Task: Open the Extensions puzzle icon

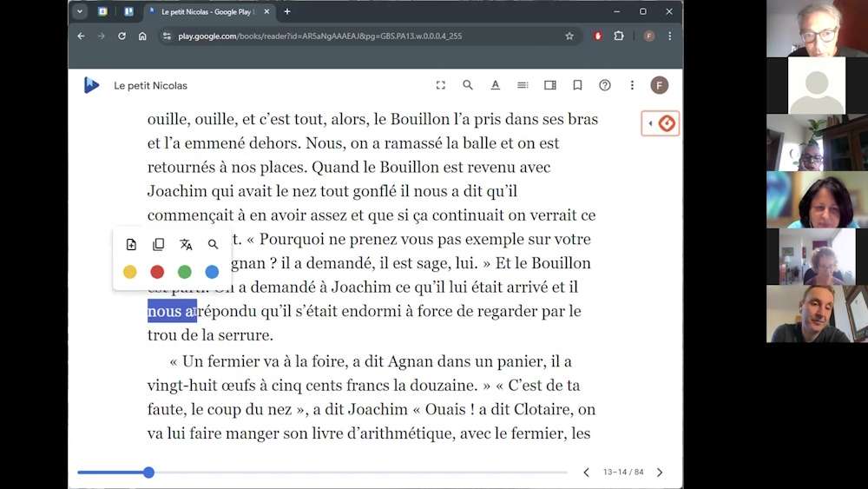Action: tap(619, 36)
